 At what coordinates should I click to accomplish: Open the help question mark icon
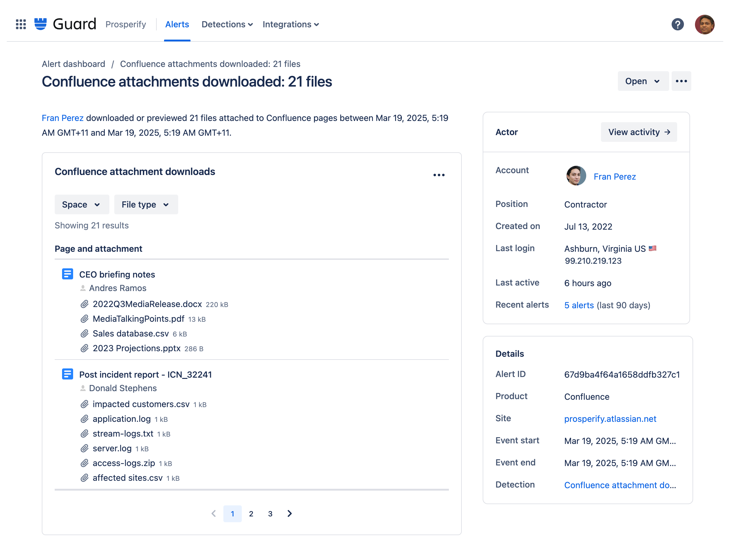[x=677, y=24]
